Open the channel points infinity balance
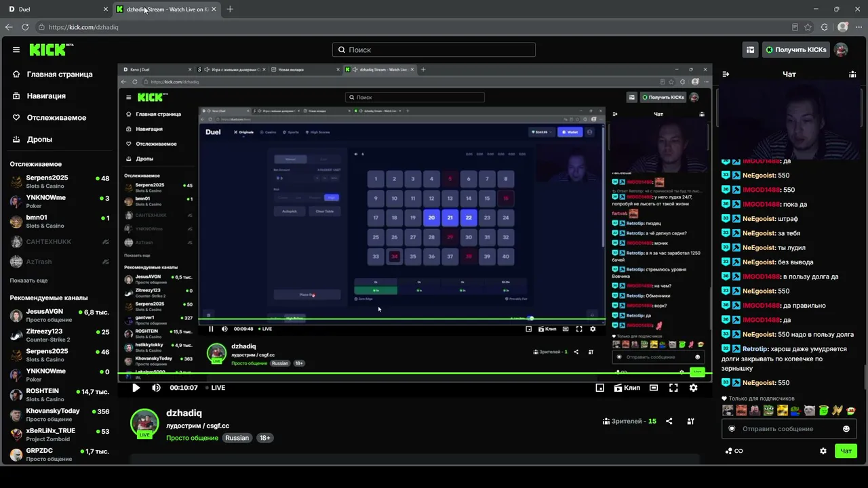The width and height of the screenshot is (868, 488). coord(734,451)
